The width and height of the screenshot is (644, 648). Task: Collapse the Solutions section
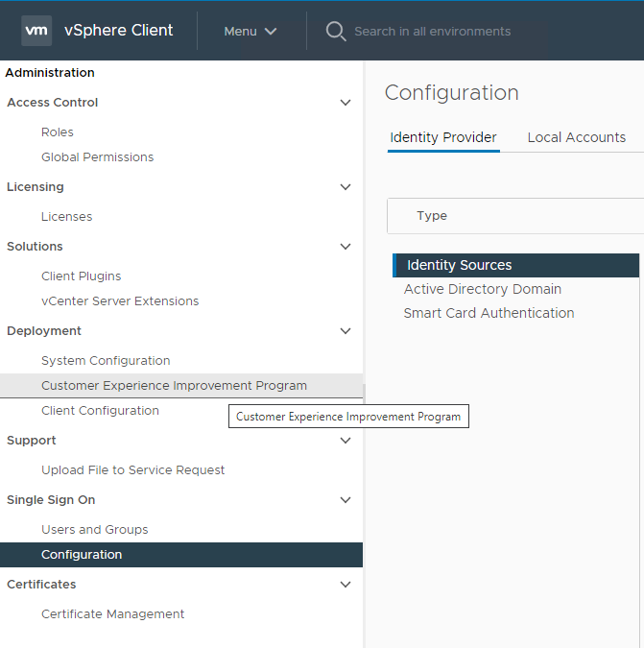tap(346, 247)
